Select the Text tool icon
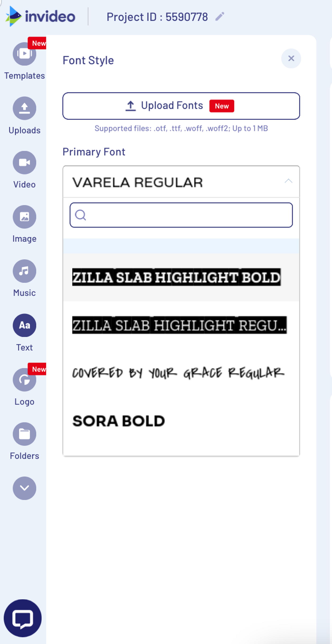332x644 pixels. click(24, 325)
